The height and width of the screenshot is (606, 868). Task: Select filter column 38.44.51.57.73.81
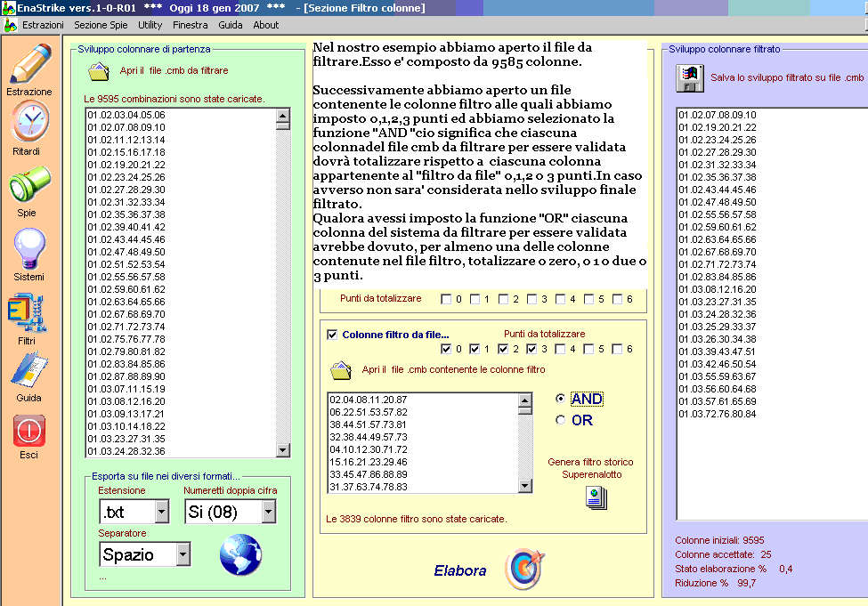(x=423, y=424)
